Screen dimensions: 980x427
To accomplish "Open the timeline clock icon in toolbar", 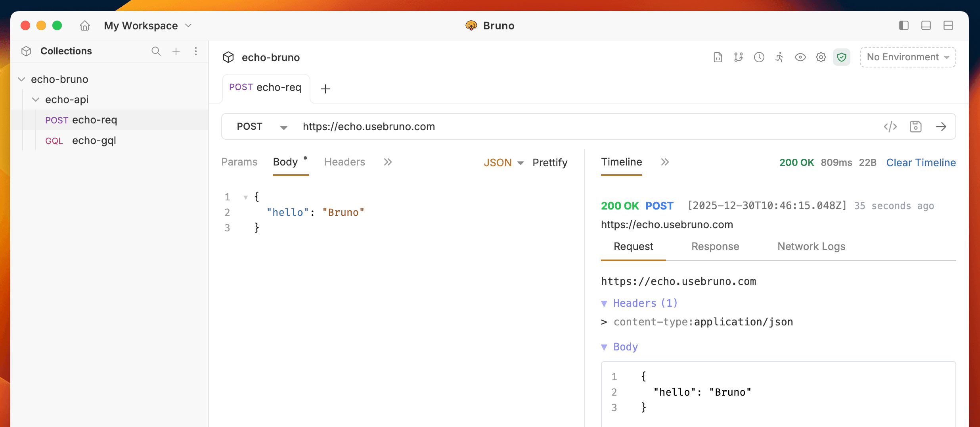I will (x=759, y=57).
